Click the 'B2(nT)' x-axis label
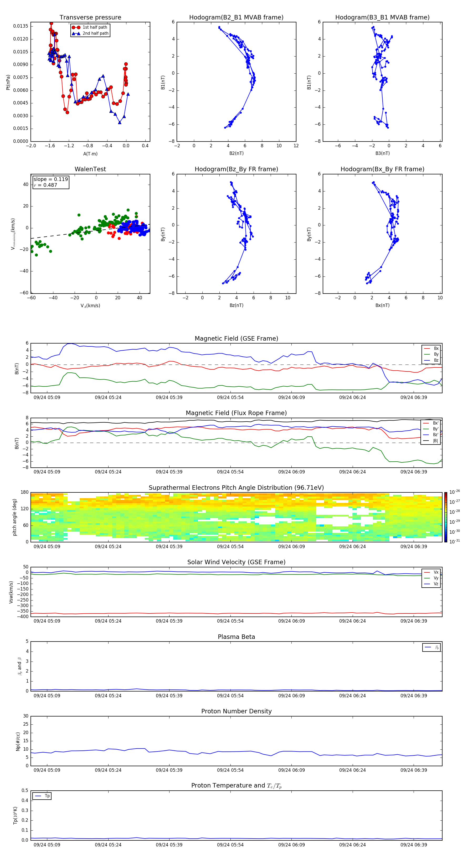Image resolution: width=473 pixels, height=868 pixels. [236, 153]
